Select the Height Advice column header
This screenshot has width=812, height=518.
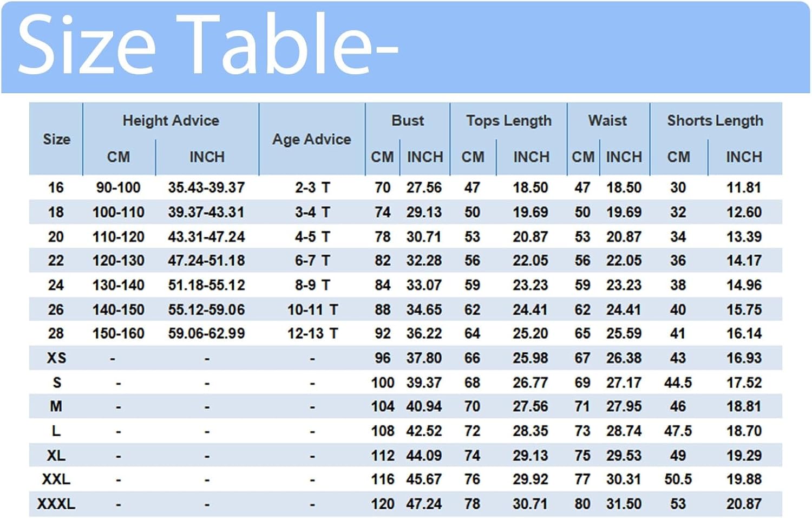tap(171, 120)
